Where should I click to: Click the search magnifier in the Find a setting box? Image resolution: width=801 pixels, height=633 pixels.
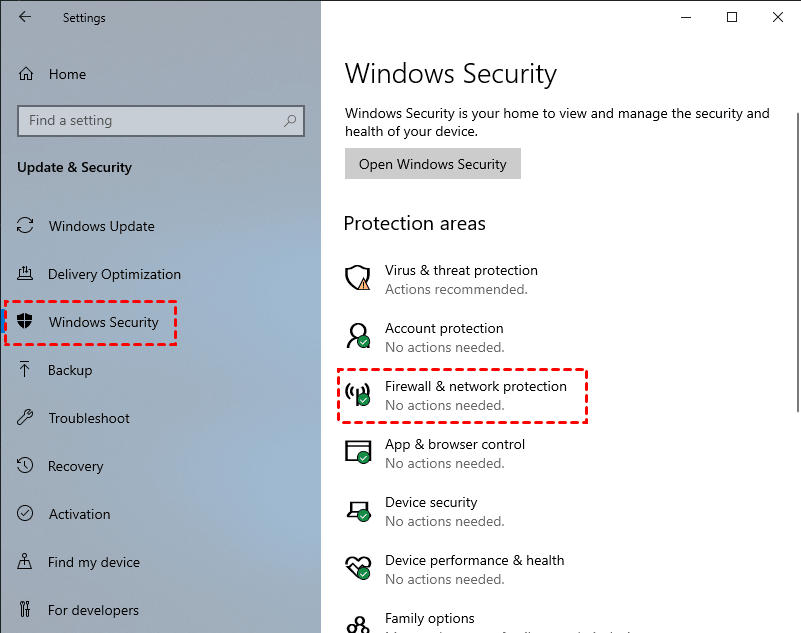coord(290,121)
